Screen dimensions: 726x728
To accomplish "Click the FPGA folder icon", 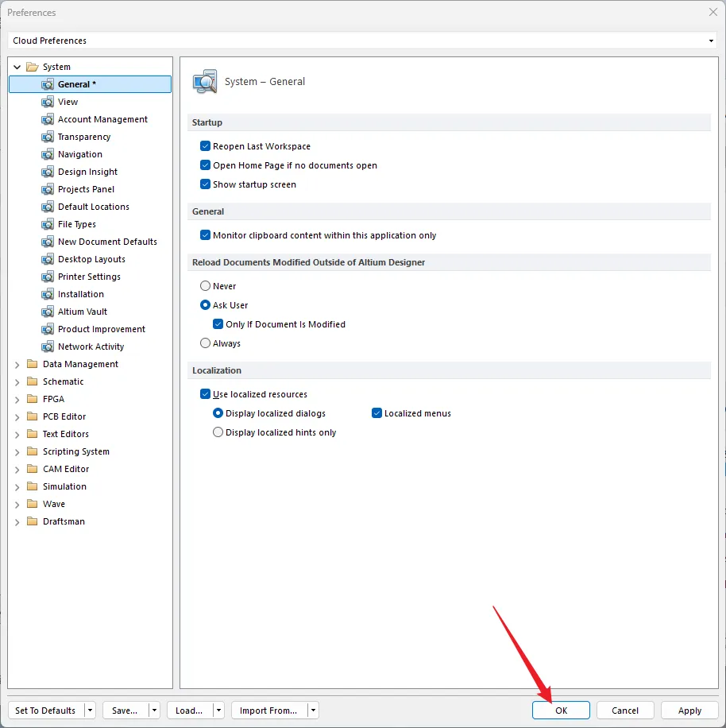I will click(32, 399).
